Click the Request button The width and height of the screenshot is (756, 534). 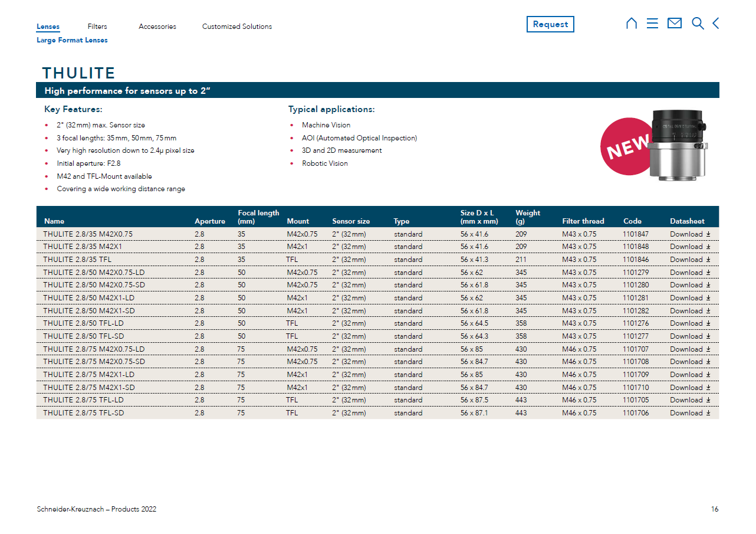[x=550, y=24]
